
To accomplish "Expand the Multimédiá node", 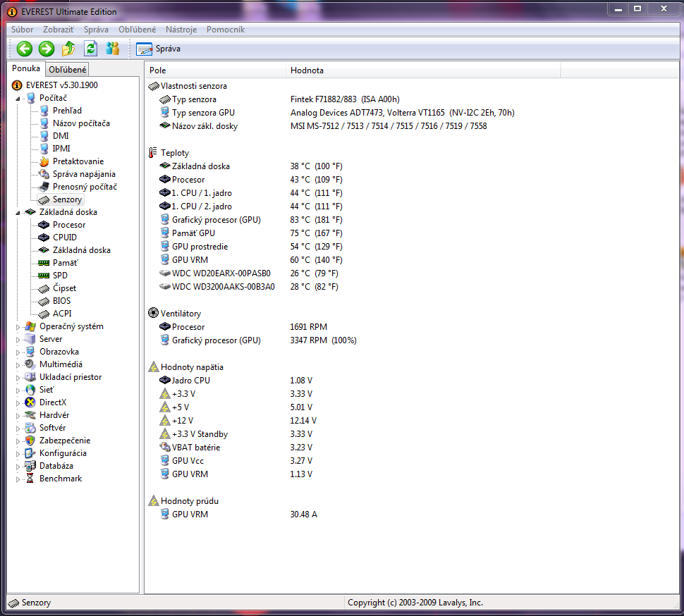I will coord(18,365).
